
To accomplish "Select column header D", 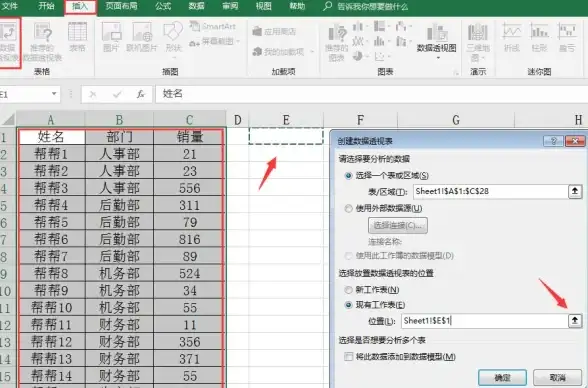I will click(x=237, y=120).
